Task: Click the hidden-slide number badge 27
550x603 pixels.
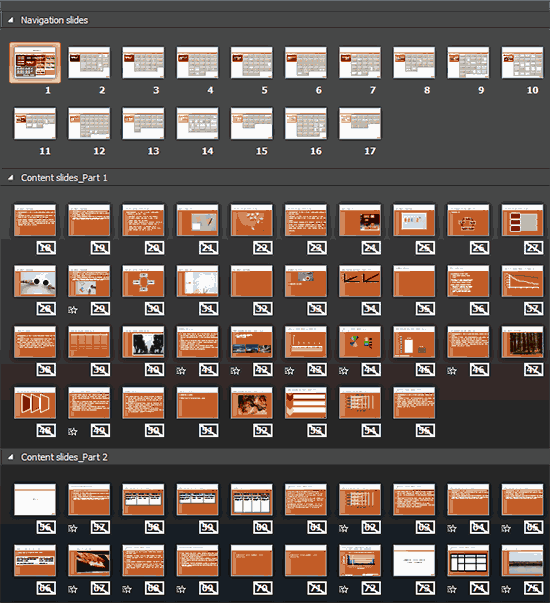Action: click(534, 248)
